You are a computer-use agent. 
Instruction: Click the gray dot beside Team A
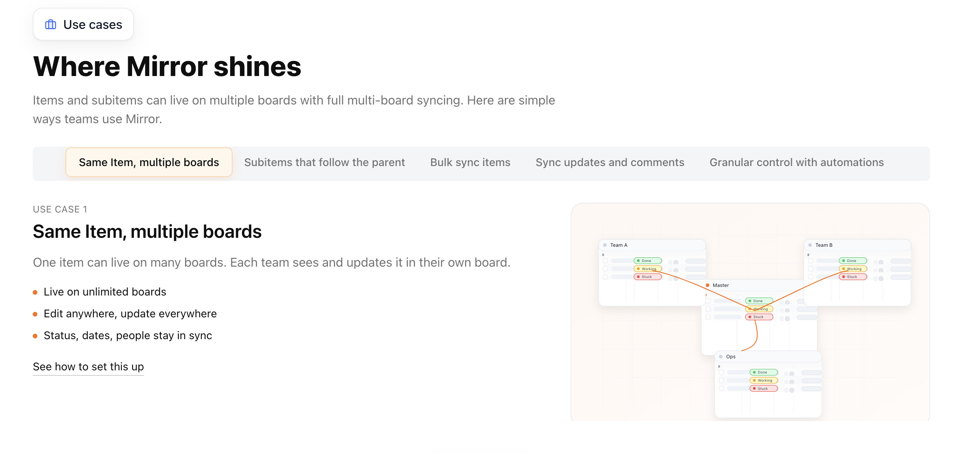point(605,245)
